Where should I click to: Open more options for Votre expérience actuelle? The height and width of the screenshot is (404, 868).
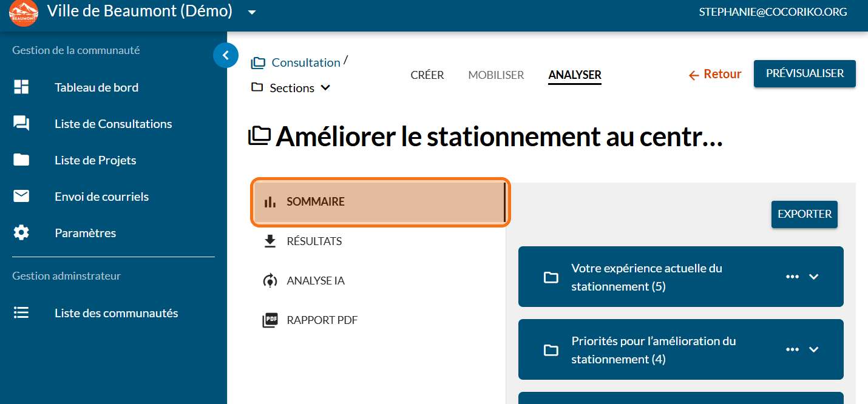tap(792, 277)
